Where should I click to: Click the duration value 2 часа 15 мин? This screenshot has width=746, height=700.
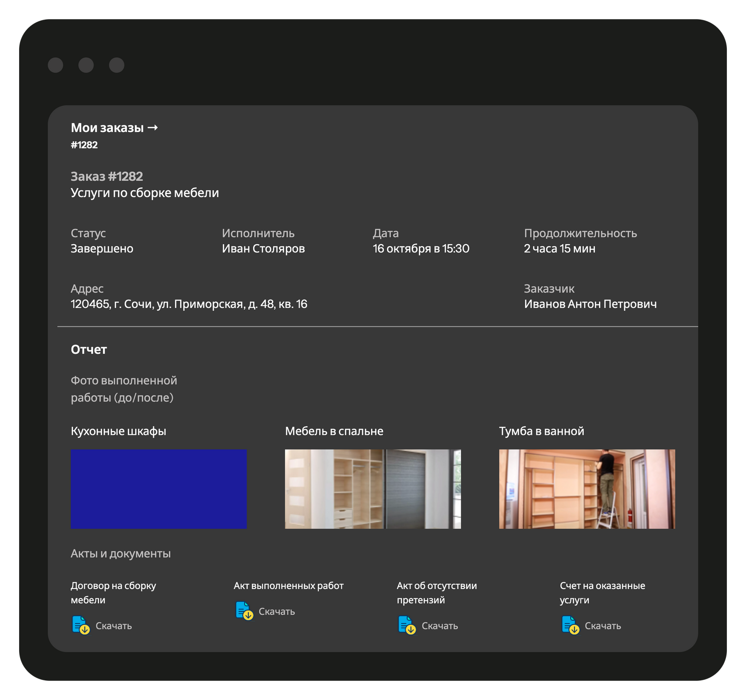(x=559, y=248)
